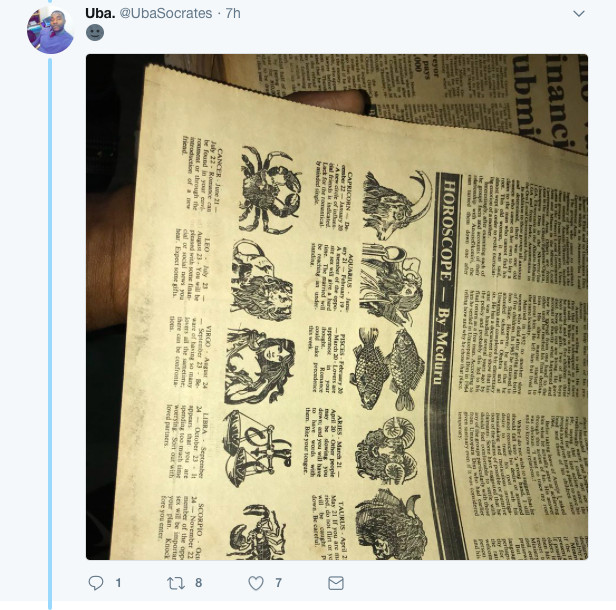View replies by clicking the reply count 1

[x=118, y=583]
